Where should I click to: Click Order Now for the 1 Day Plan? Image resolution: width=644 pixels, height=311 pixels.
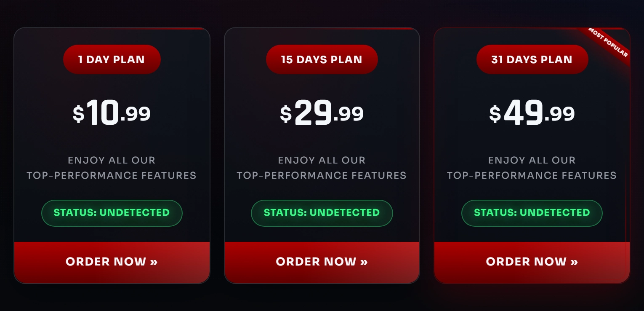coord(112,262)
